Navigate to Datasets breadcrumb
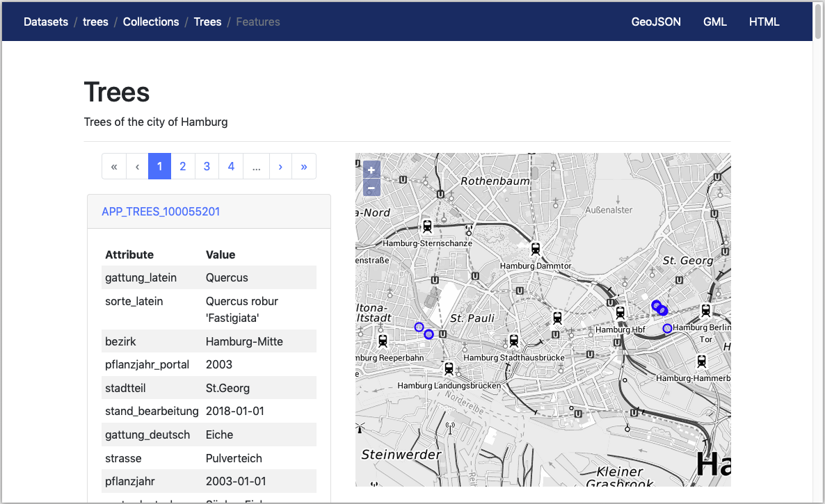 click(46, 22)
